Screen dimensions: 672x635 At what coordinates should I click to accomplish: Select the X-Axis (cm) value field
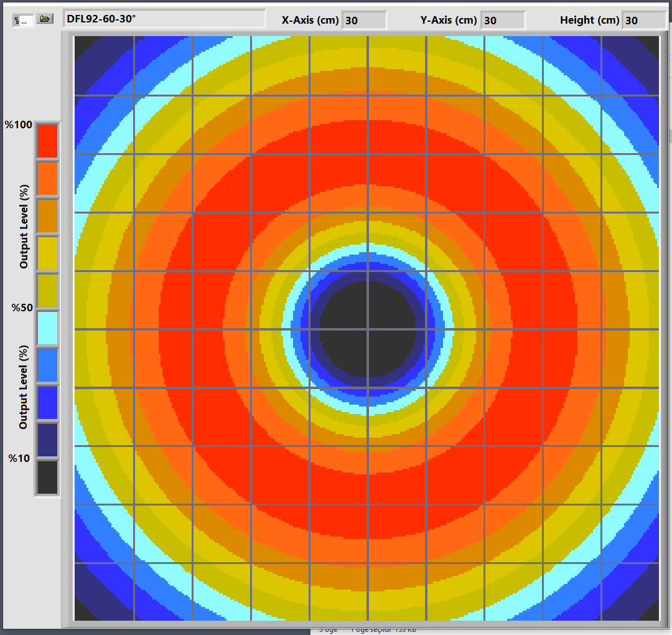pos(364,21)
